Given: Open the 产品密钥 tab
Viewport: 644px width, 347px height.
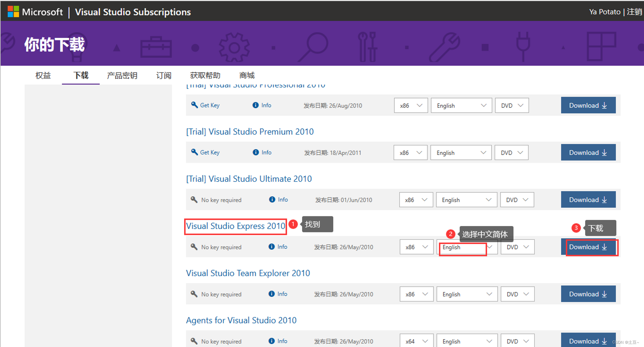Looking at the screenshot, I should point(122,75).
